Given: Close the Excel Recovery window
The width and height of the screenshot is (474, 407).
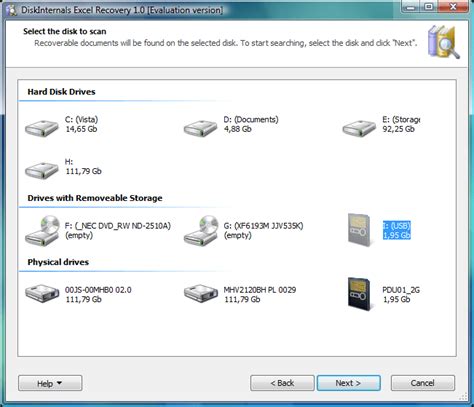Looking at the screenshot, I should click(453, 7).
